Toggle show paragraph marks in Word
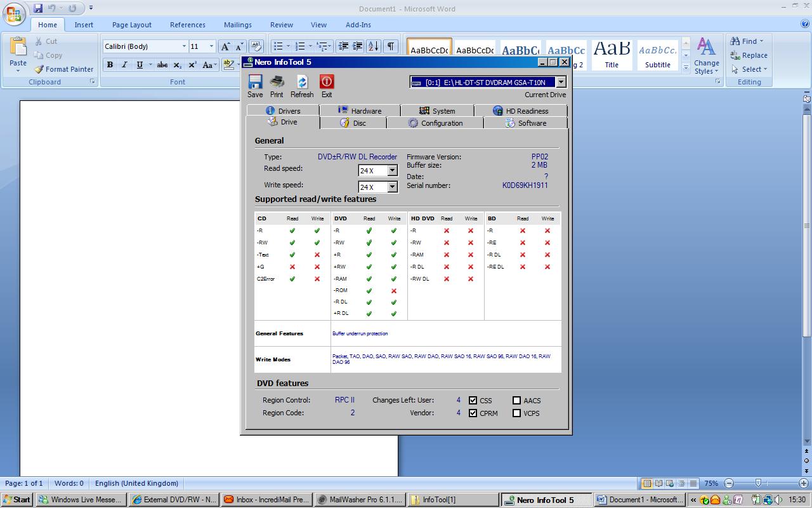 pyautogui.click(x=391, y=46)
